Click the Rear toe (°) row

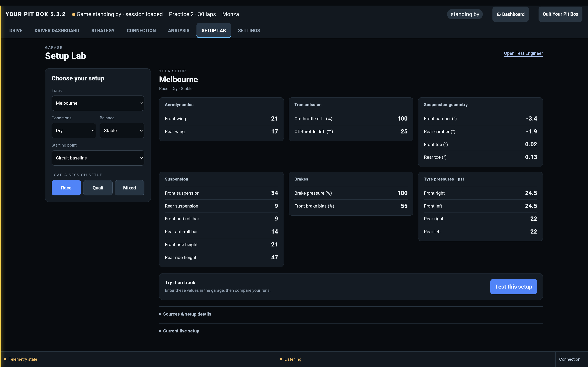(480, 157)
